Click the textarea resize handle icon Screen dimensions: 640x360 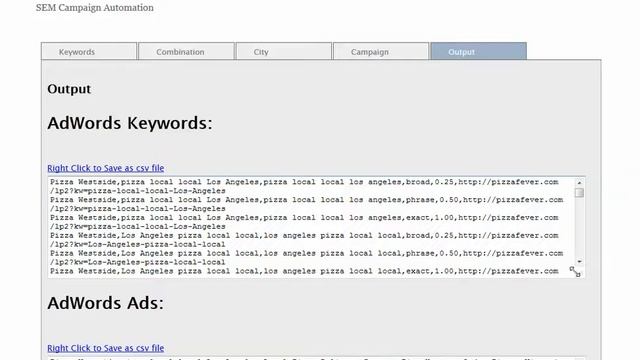(x=575, y=272)
